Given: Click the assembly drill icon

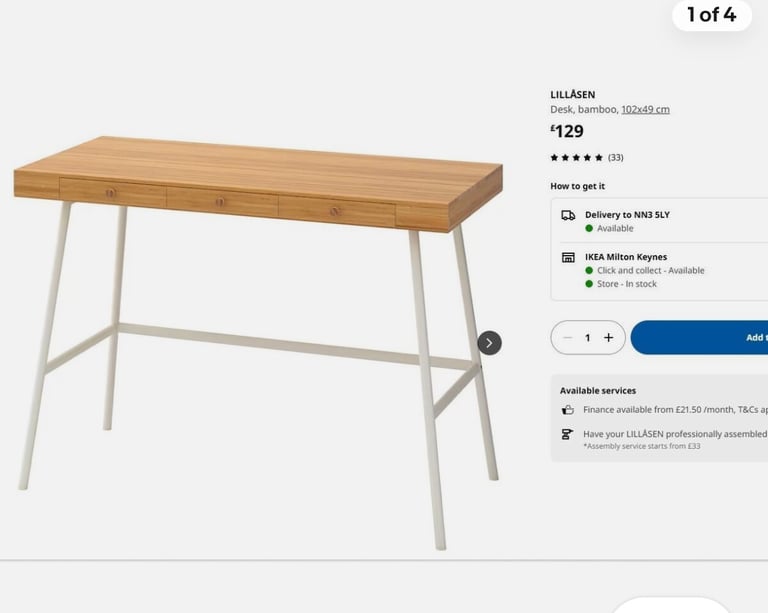Looking at the screenshot, I should pos(567,434).
